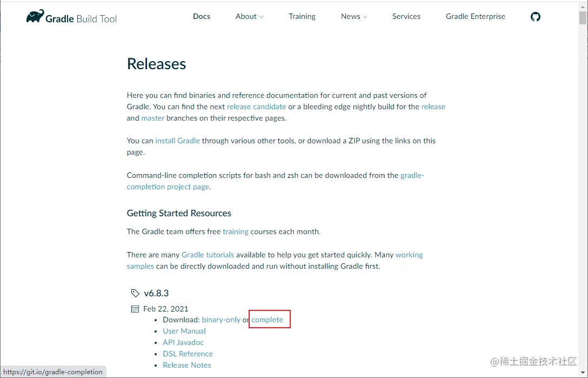Open the DSL Reference link

188,354
